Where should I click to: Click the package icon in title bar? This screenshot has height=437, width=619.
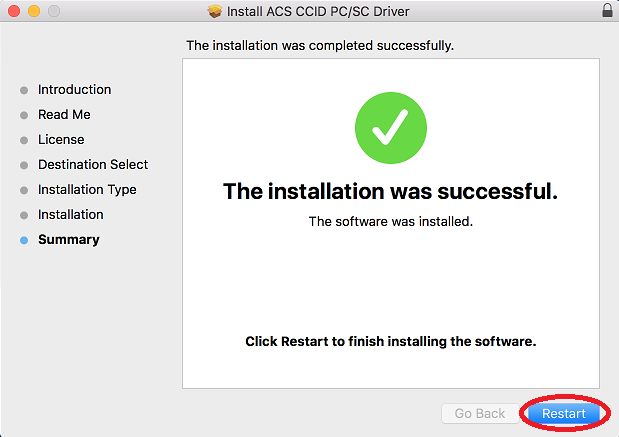tap(215, 11)
